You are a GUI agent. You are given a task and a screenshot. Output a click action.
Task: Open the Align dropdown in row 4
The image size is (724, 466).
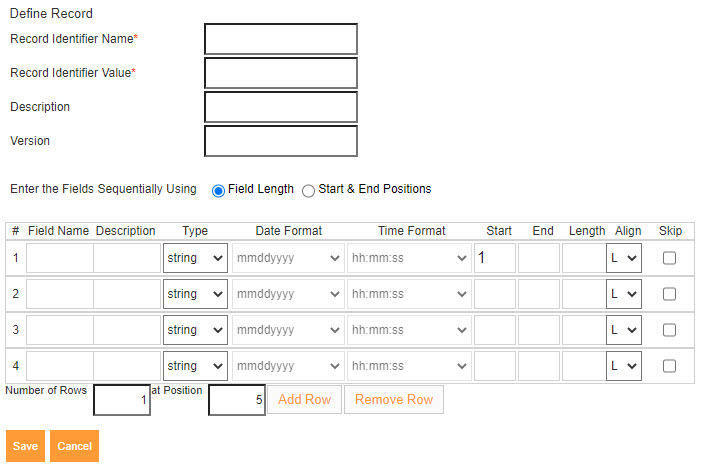click(x=624, y=366)
